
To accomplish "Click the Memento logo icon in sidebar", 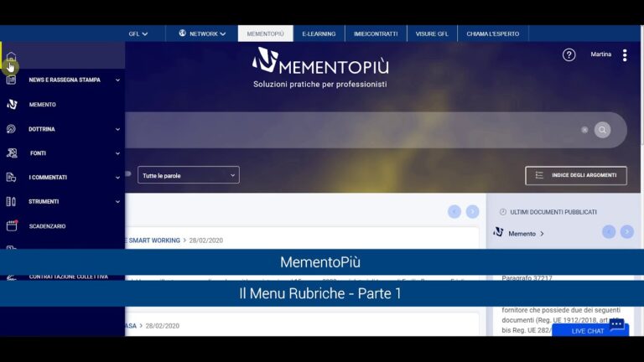I will (12, 104).
